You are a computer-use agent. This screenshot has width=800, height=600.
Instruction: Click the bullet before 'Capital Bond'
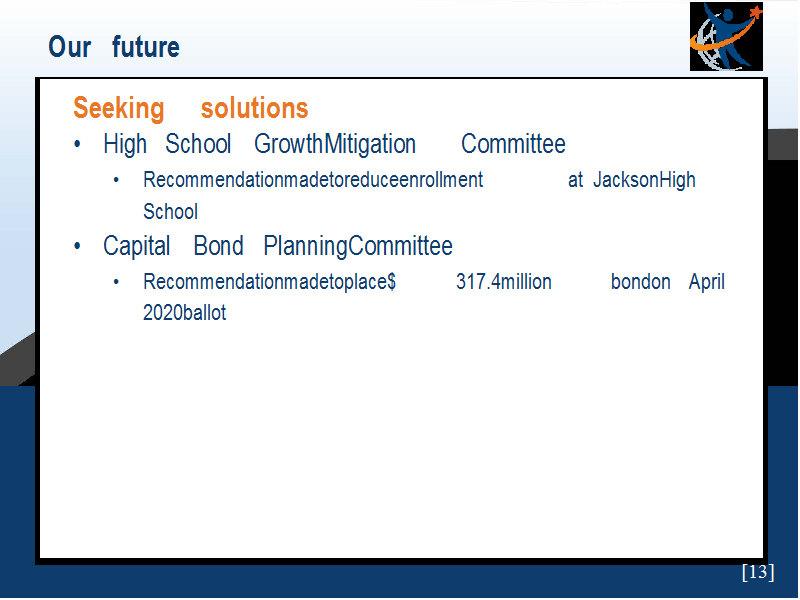[x=77, y=246]
